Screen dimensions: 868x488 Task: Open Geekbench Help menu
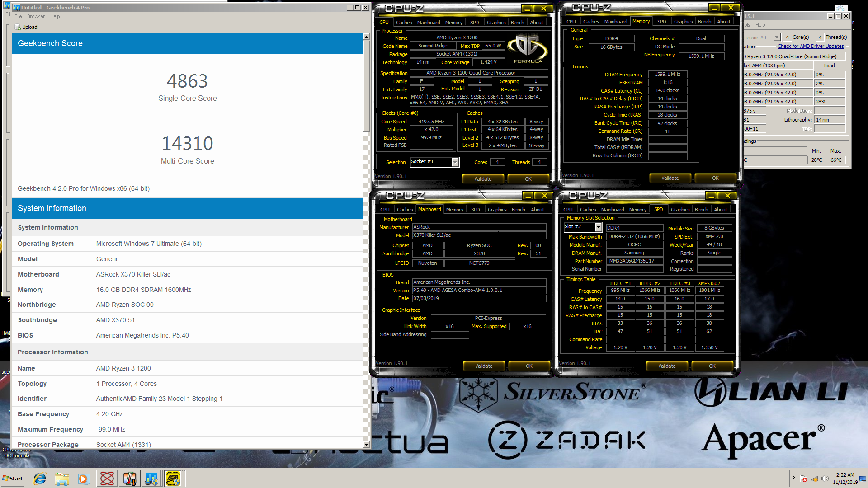[x=55, y=16]
